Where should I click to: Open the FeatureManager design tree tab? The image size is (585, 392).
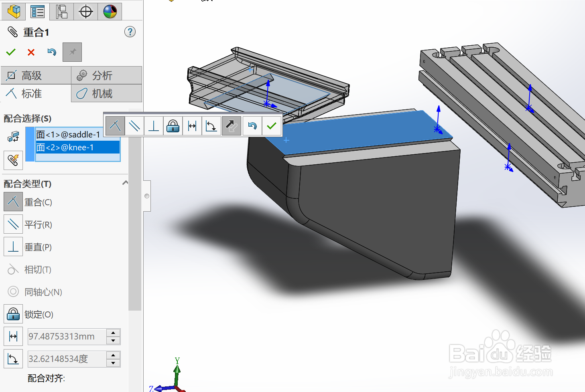click(14, 11)
